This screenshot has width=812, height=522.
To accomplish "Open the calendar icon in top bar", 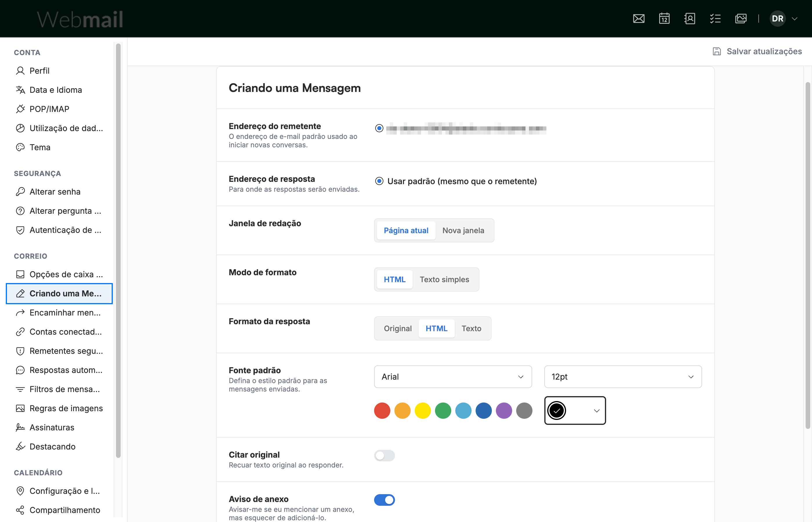I will (x=664, y=19).
